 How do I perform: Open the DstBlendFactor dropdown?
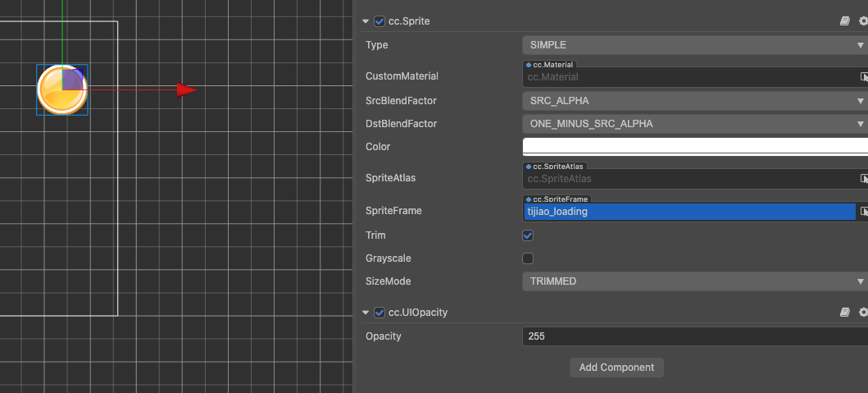[694, 124]
